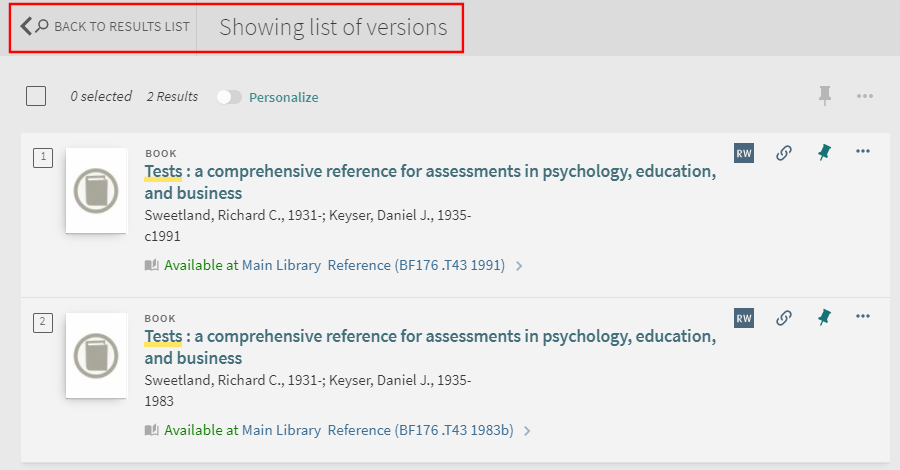Go back to results list
The image size is (900, 470).
tap(106, 27)
